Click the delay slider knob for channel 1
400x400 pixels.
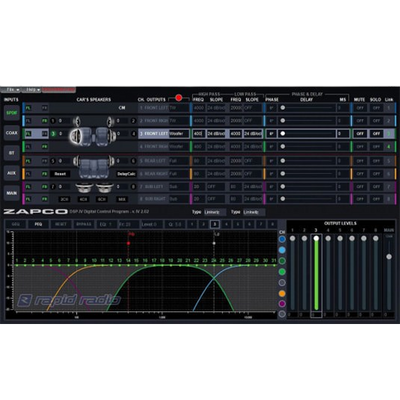click(283, 108)
